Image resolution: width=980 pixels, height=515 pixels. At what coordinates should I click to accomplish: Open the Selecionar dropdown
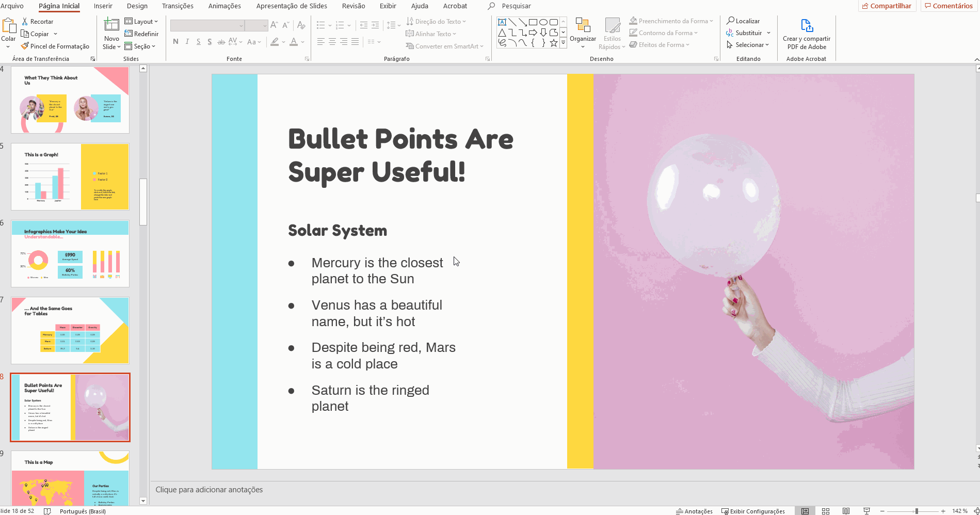click(x=748, y=45)
